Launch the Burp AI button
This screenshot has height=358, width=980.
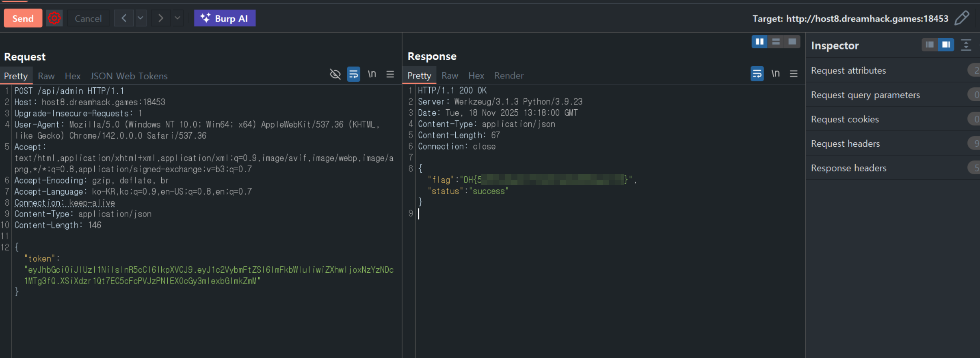click(x=225, y=18)
